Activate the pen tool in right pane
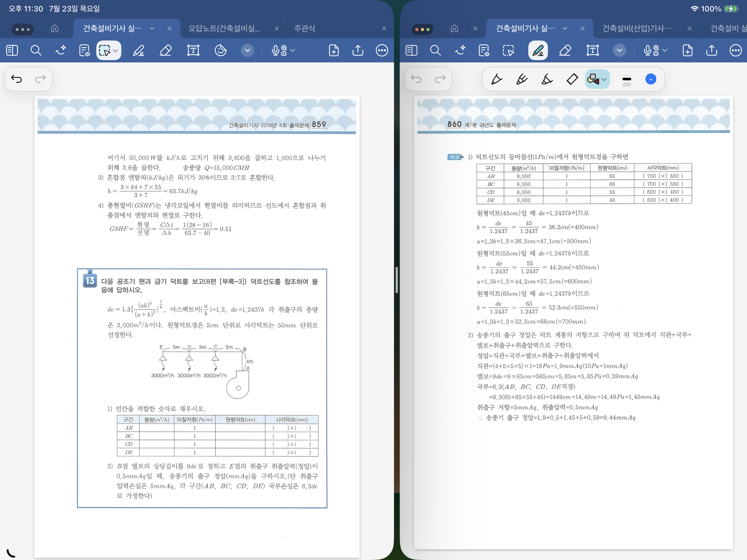Viewport: 747px width, 560px height. point(538,51)
